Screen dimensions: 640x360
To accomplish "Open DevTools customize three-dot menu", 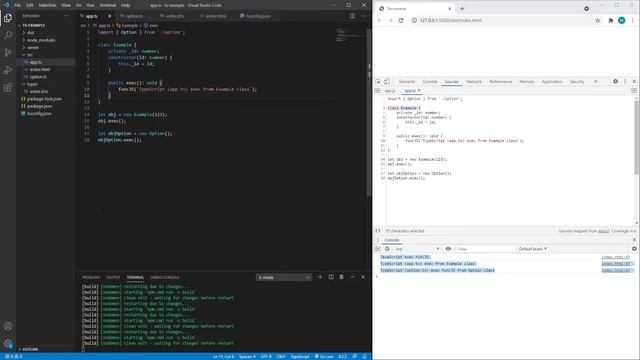I will pos(625,82).
